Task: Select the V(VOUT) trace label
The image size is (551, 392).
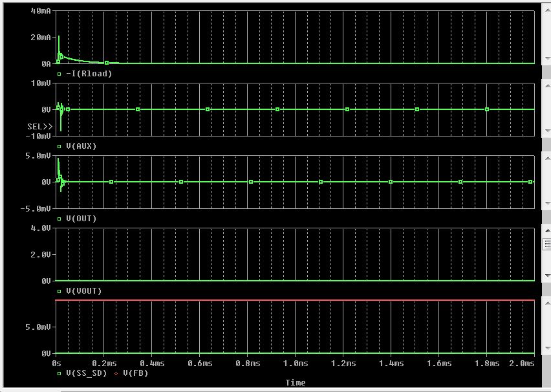Action: (x=83, y=291)
